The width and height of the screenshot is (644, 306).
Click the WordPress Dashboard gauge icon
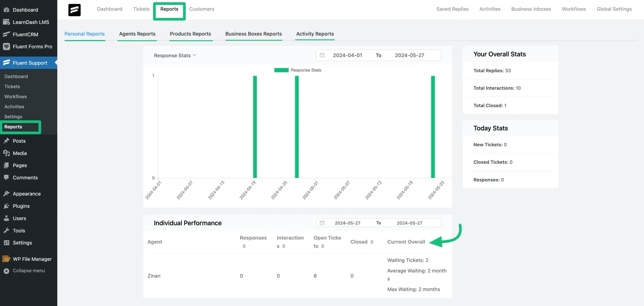click(7, 10)
